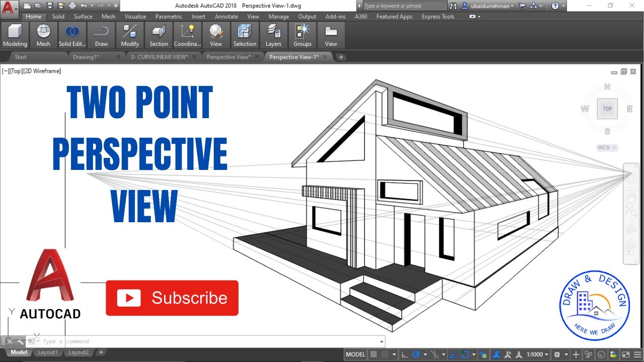Click the [-] viewport controls label
Screen dimensions: 644x362
click(x=6, y=71)
